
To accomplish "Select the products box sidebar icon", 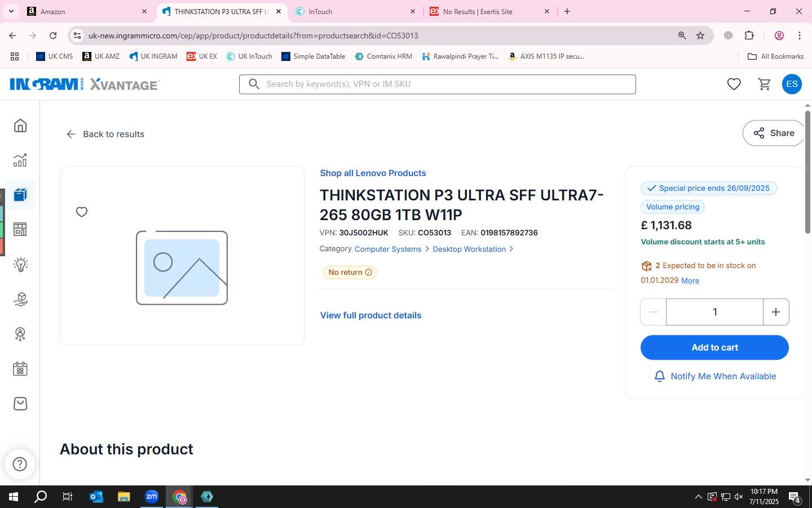I will click(x=20, y=195).
